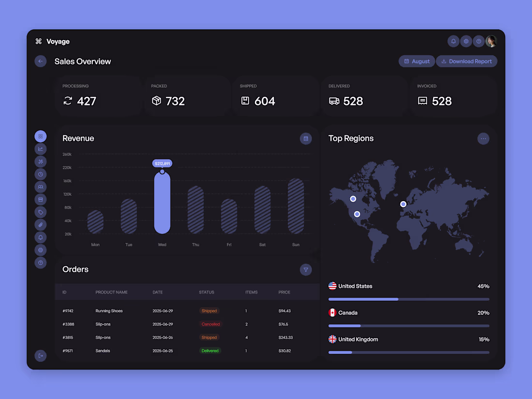Open the August month selector
The width and height of the screenshot is (532, 399).
pos(416,61)
